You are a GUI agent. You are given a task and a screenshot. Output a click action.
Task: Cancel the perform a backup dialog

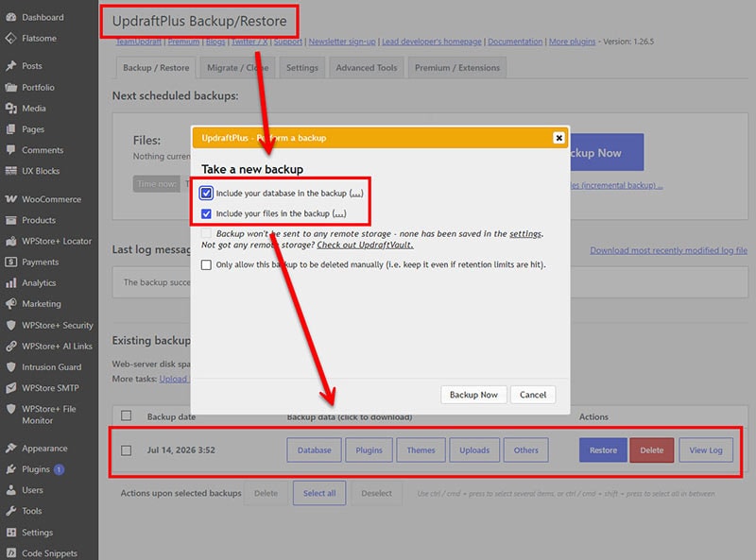[533, 395]
